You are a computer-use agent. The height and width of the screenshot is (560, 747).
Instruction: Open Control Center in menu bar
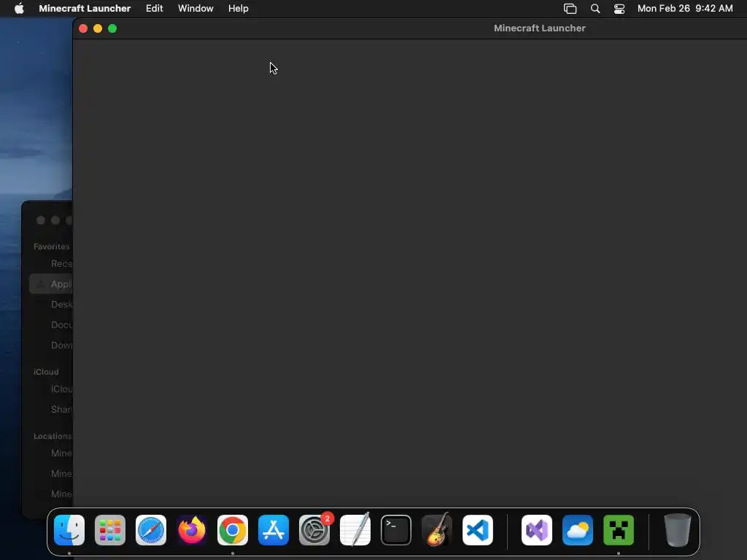[x=619, y=9]
